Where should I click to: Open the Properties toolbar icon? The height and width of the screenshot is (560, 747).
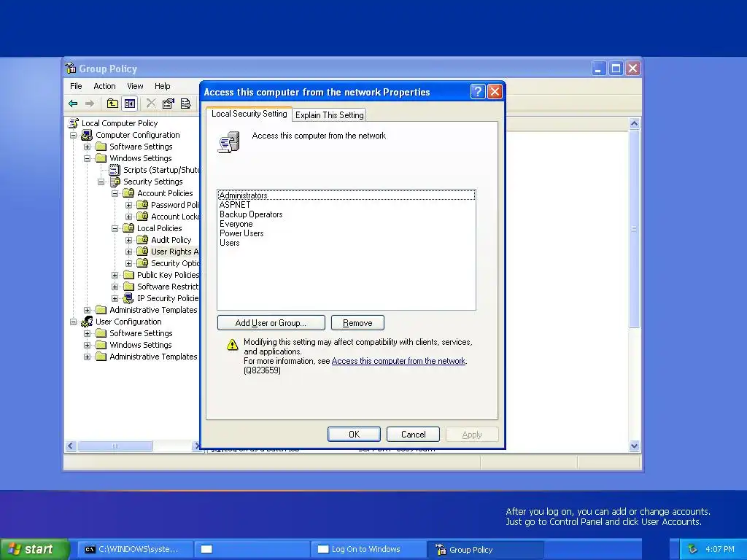(x=169, y=104)
